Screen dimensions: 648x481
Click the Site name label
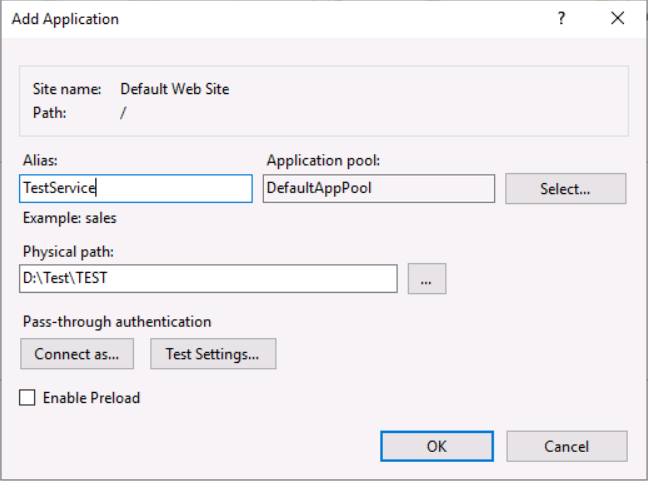coord(67,89)
